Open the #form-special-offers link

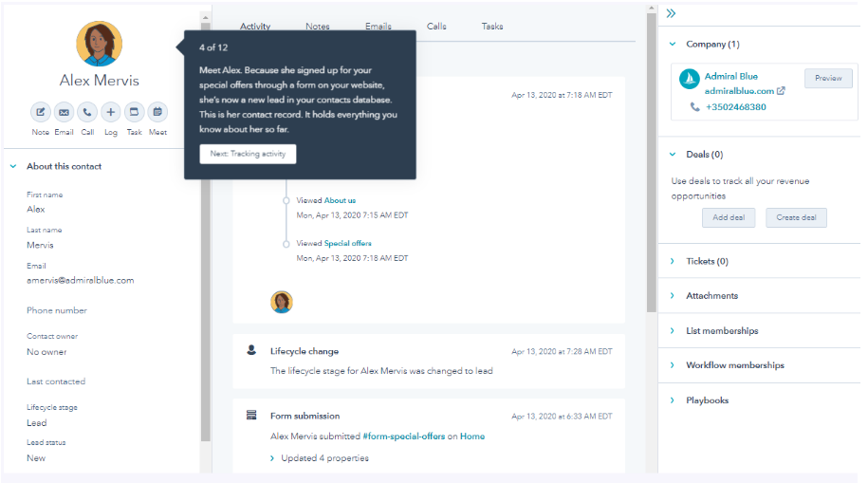click(x=403, y=437)
